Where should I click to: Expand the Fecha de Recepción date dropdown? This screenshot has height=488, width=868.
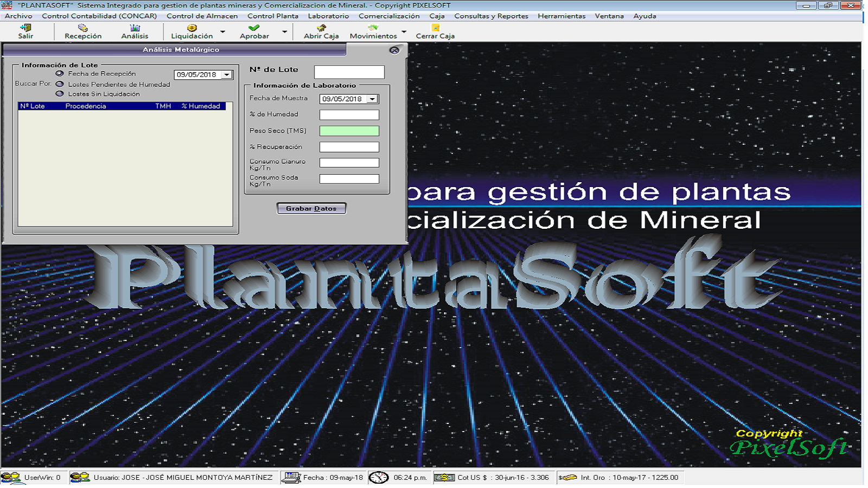point(227,75)
